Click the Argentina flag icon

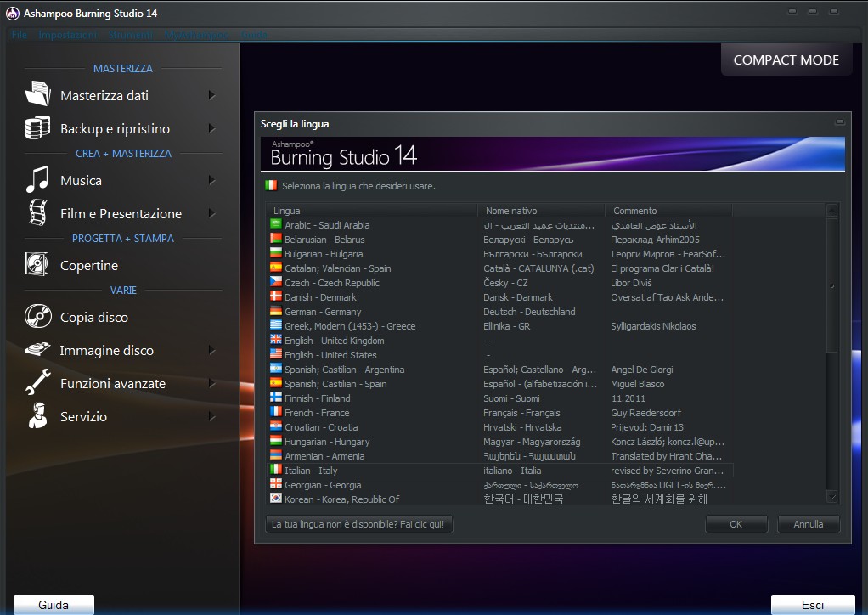point(276,368)
